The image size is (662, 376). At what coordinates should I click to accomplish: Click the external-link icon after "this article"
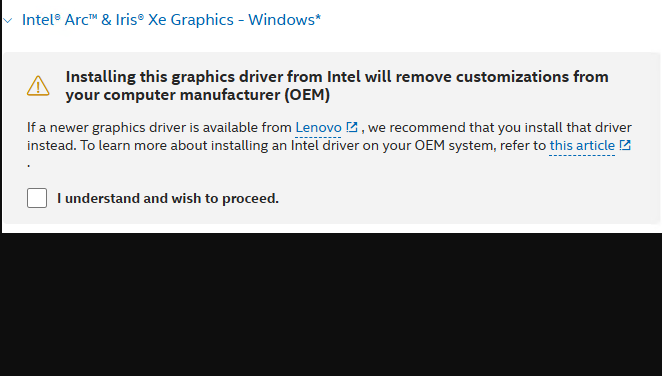click(625, 145)
